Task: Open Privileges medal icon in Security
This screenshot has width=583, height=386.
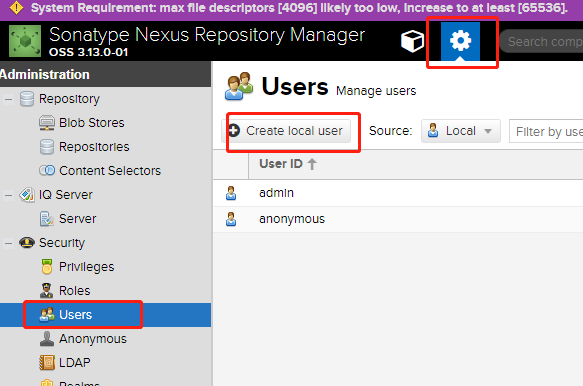Action: coord(47,267)
